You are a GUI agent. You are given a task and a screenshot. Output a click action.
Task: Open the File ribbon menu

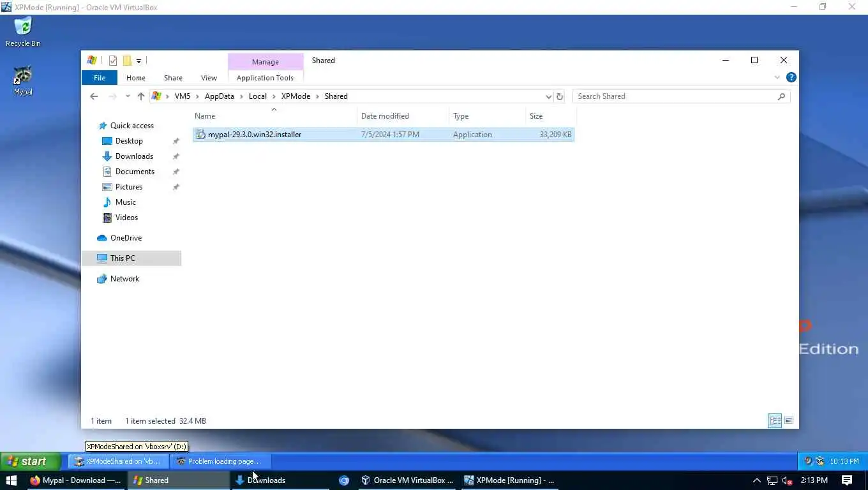(x=100, y=78)
